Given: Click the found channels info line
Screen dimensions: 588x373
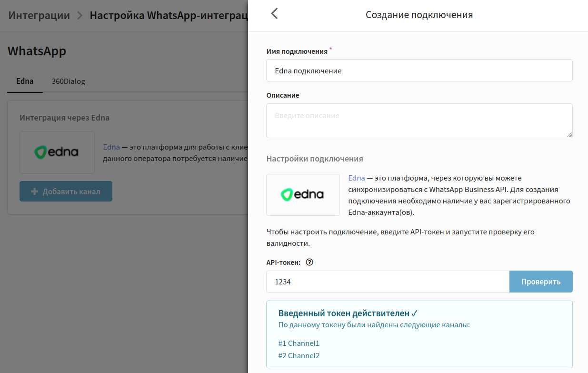Looking at the screenshot, I should (374, 325).
